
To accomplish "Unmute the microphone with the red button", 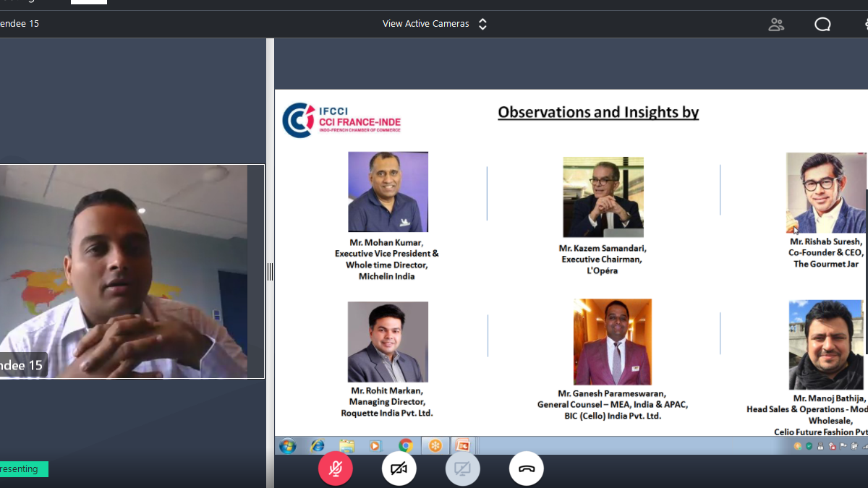I will [x=335, y=469].
